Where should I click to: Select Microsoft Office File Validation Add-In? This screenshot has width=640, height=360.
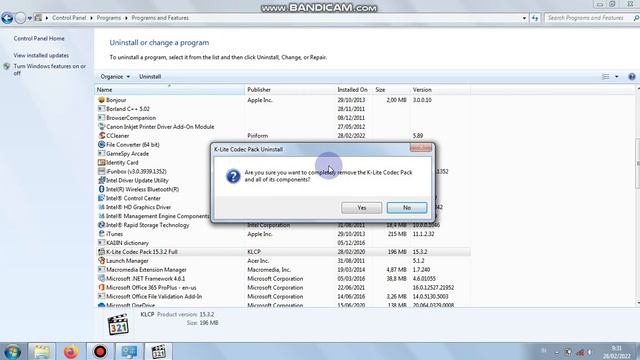click(x=154, y=296)
